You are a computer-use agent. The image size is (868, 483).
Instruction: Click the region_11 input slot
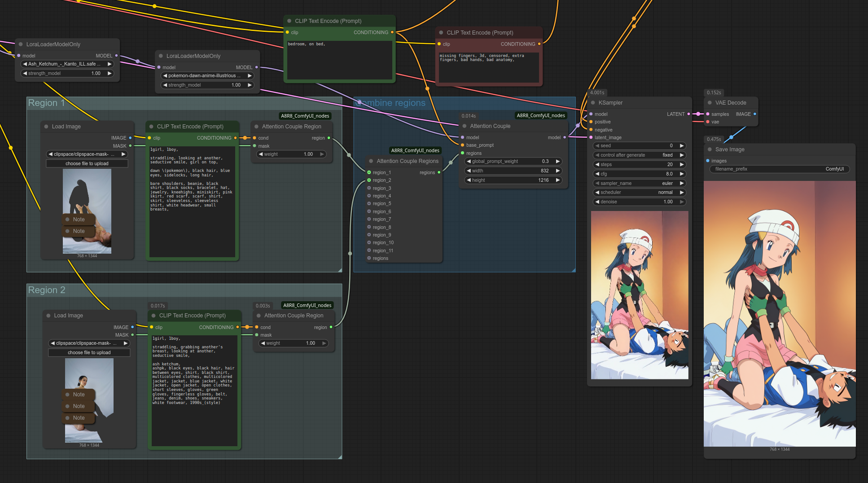(x=369, y=250)
